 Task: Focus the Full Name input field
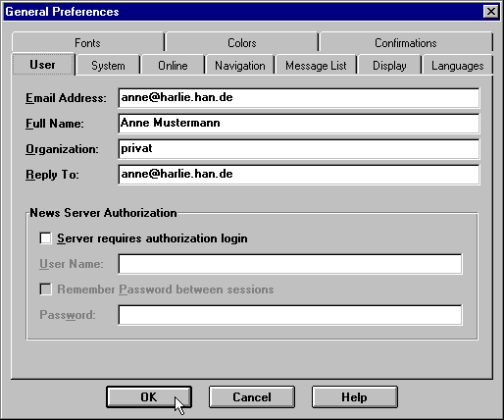(299, 124)
